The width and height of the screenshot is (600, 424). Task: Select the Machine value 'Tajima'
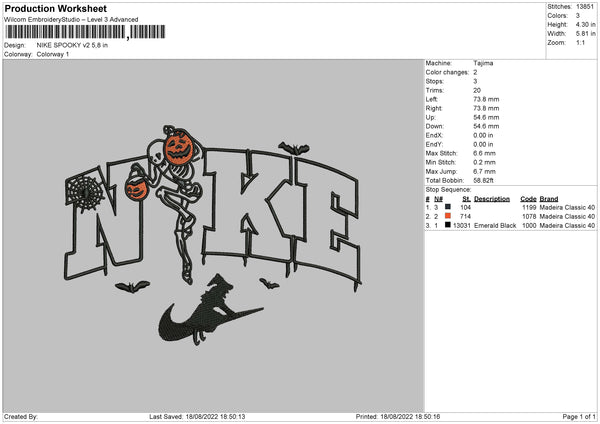(483, 63)
